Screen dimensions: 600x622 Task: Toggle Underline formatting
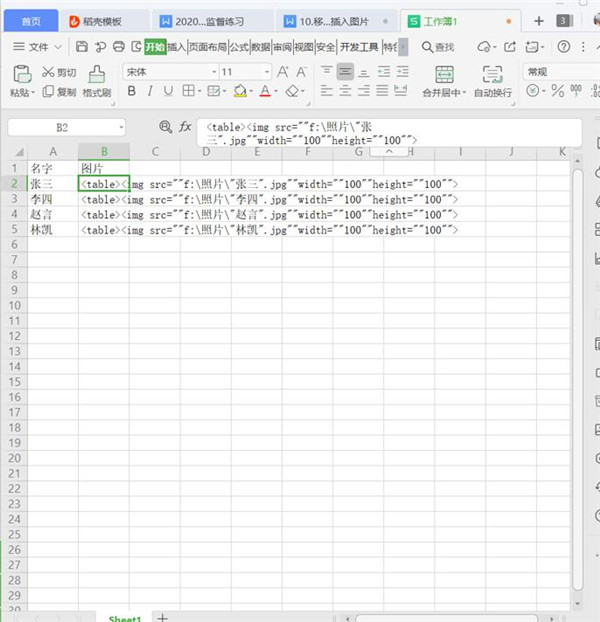tap(168, 91)
